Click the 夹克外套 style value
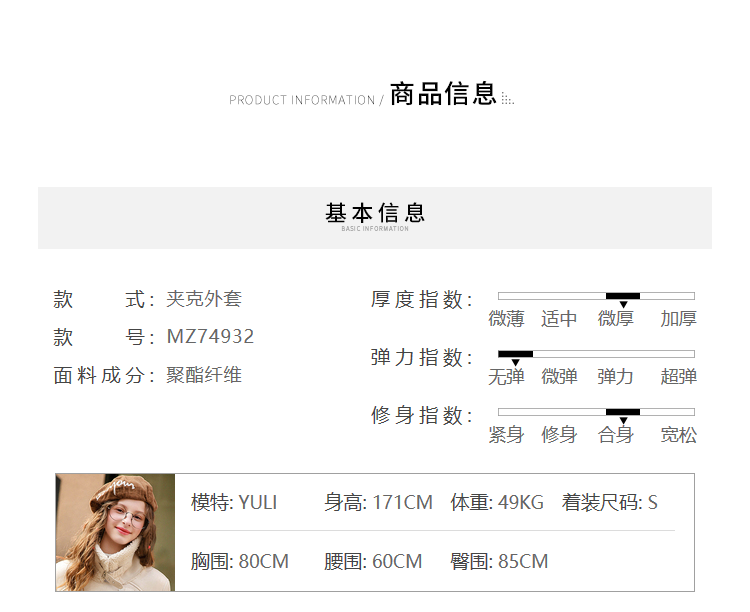 click(204, 299)
